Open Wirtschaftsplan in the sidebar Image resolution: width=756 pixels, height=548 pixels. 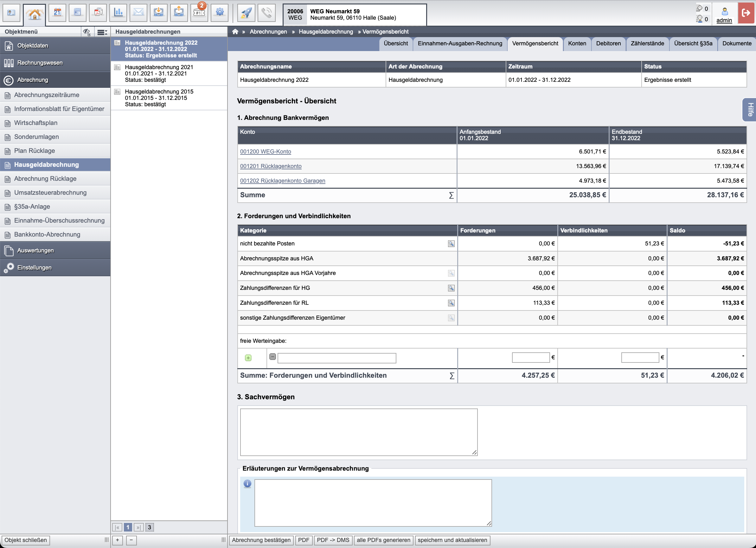(x=55, y=123)
